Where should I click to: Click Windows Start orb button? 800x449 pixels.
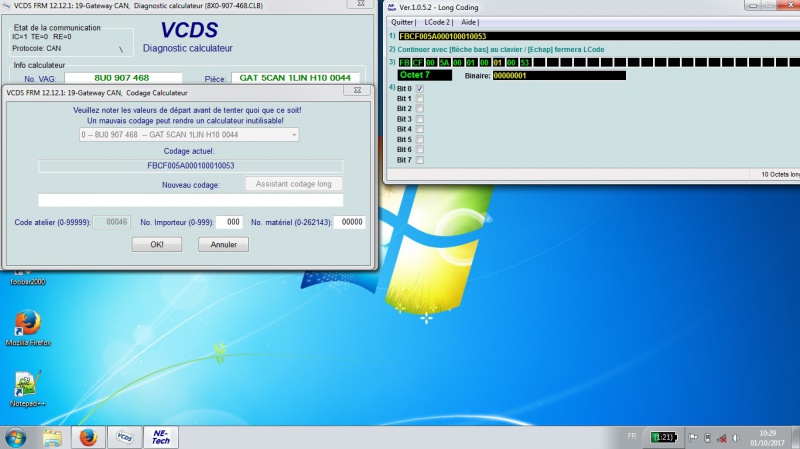16,437
